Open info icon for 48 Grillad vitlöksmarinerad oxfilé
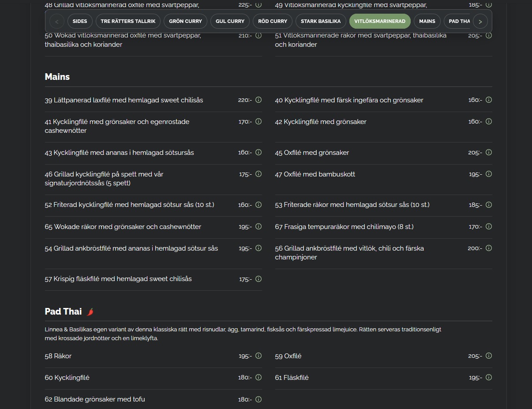This screenshot has width=532, height=409. click(259, 5)
